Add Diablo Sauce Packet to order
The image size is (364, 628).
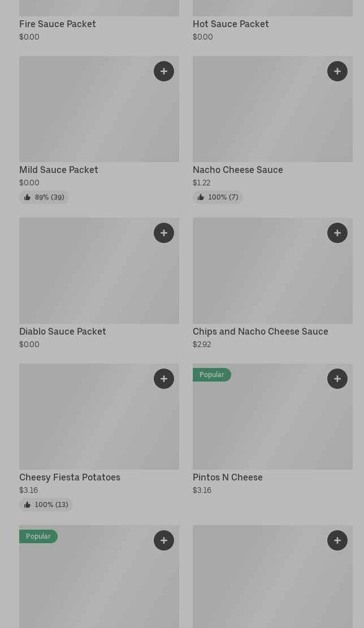click(x=164, y=233)
